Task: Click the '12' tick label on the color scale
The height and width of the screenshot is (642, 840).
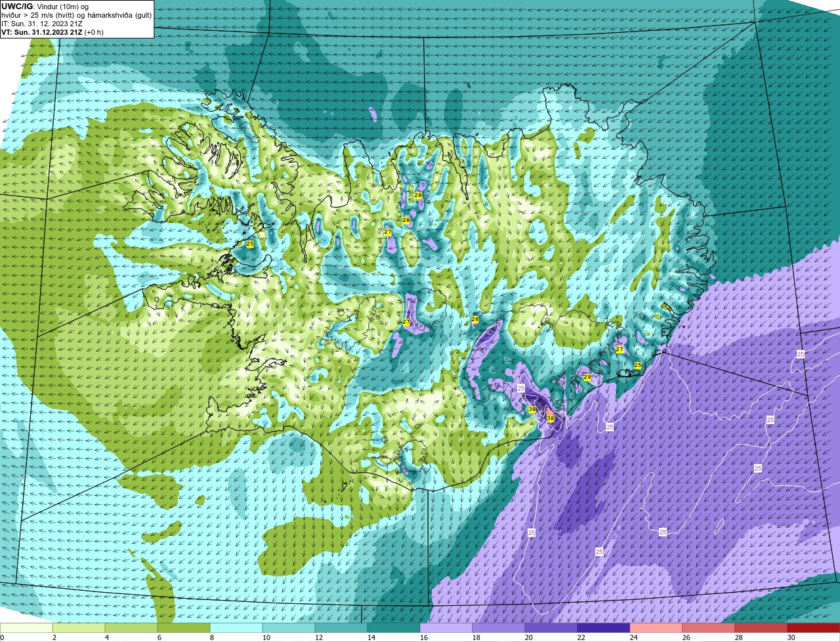Action: tap(318, 637)
